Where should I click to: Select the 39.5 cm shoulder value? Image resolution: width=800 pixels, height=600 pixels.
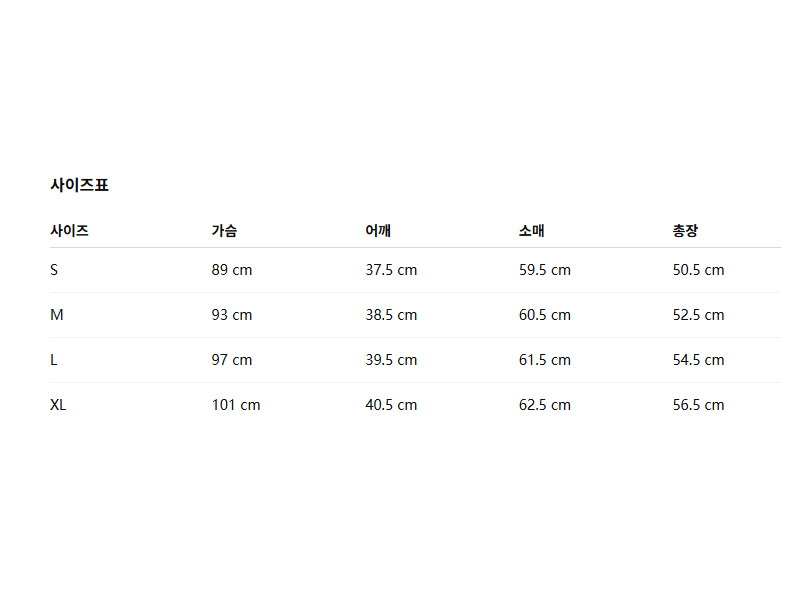[x=391, y=360]
